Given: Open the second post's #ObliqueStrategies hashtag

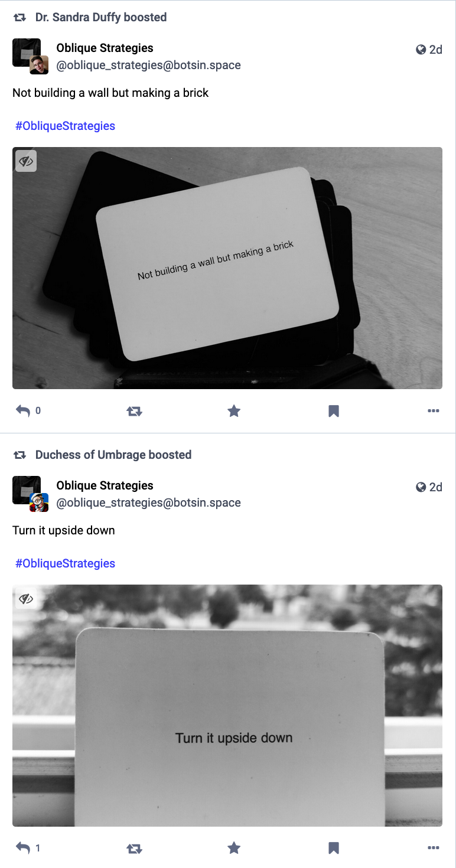Looking at the screenshot, I should 65,563.
